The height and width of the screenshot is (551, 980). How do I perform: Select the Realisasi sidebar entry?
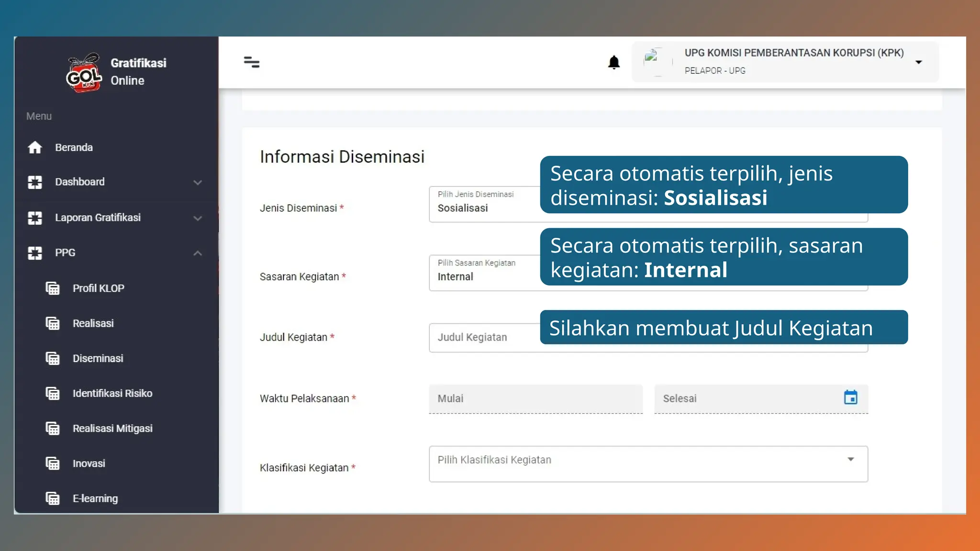(93, 323)
